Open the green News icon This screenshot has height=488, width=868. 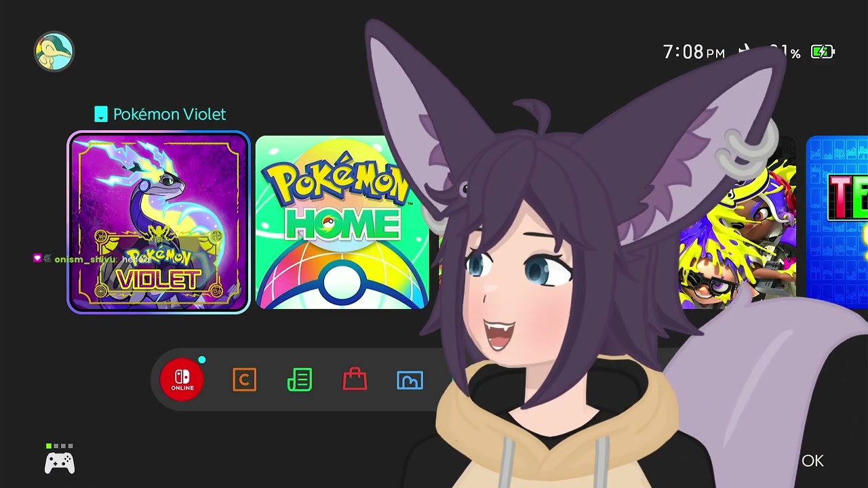tap(300, 380)
